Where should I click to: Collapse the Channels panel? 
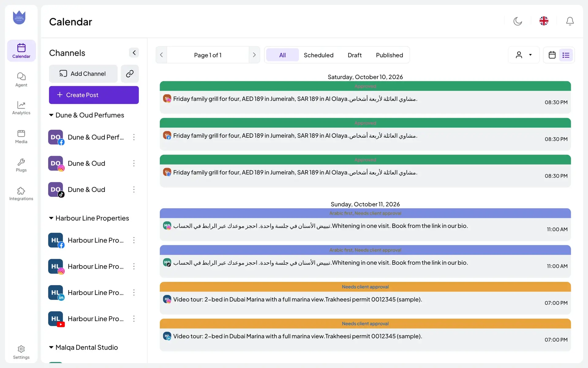coord(134,53)
